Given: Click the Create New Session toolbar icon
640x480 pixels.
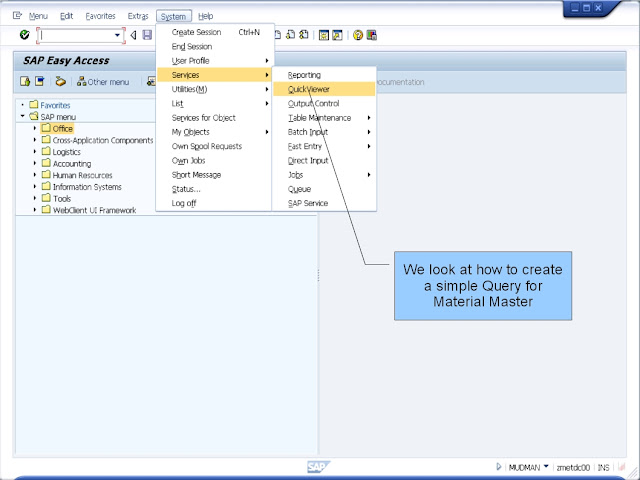Looking at the screenshot, I should pyautogui.click(x=324, y=36).
